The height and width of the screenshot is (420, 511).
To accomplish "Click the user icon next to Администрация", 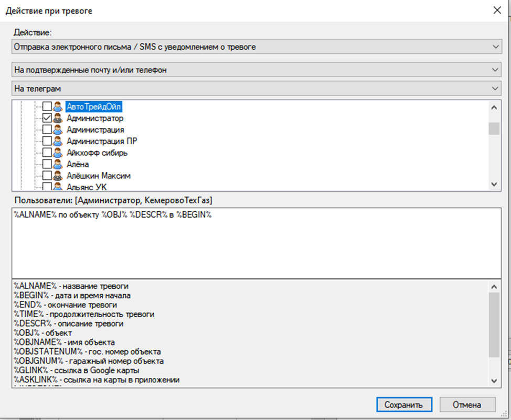I will coord(58,130).
